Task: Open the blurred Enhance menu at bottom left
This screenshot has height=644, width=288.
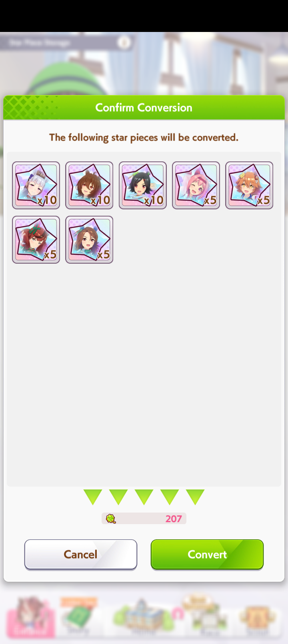Action: [30, 617]
